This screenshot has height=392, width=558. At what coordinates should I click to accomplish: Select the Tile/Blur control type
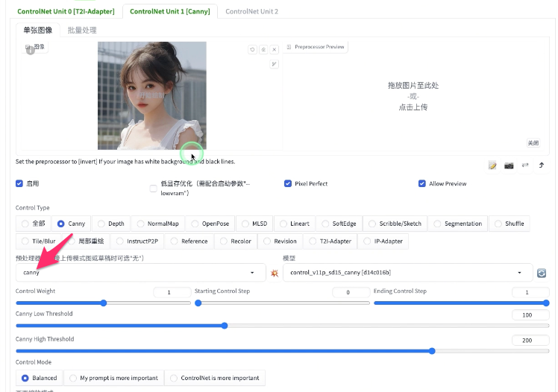pos(39,241)
